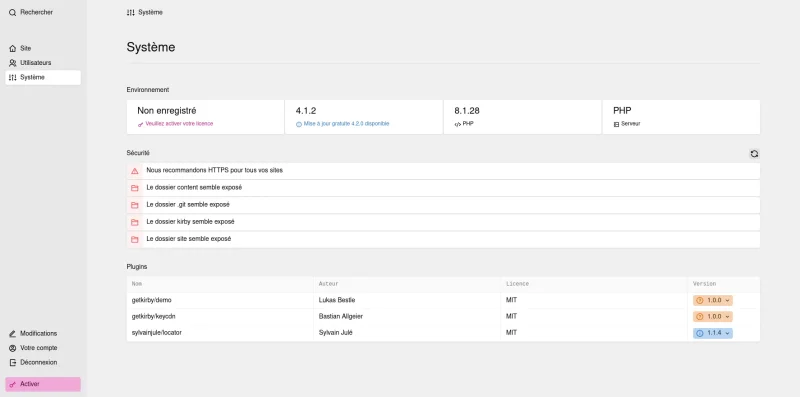
Task: Click the Déconnexion logout icon
Action: 13,362
